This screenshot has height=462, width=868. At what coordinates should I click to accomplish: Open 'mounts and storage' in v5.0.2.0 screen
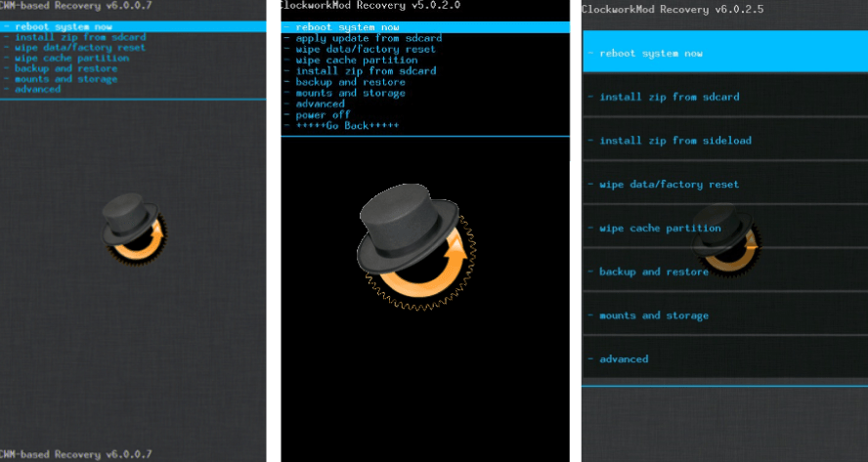coord(350,93)
